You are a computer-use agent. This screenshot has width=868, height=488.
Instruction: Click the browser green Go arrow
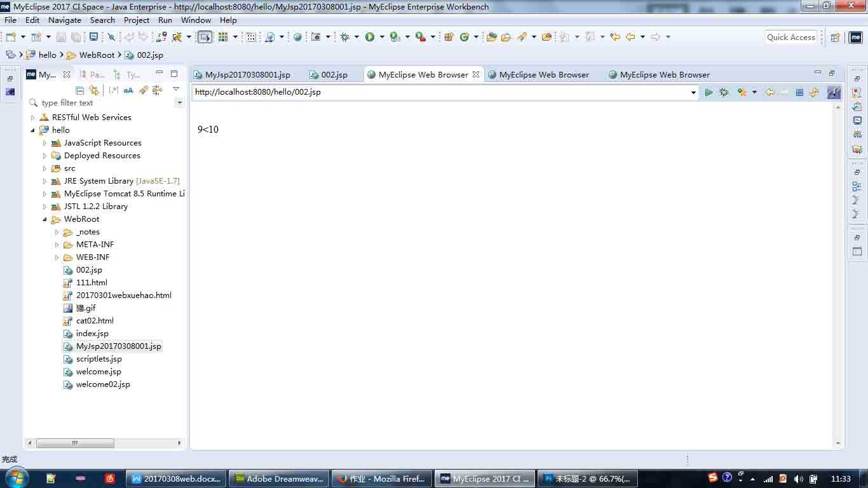[x=709, y=92]
